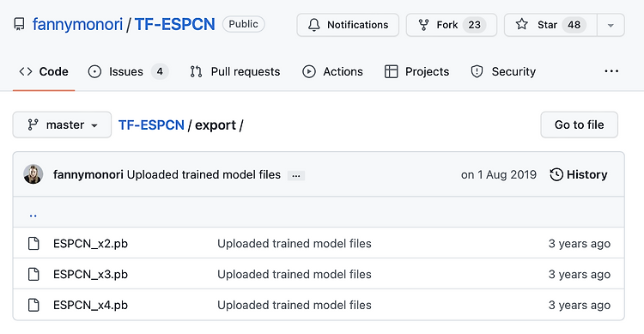Navigate to TF-ESPCN root in breadcrumb
Image resolution: width=644 pixels, height=334 pixels.
tap(151, 124)
